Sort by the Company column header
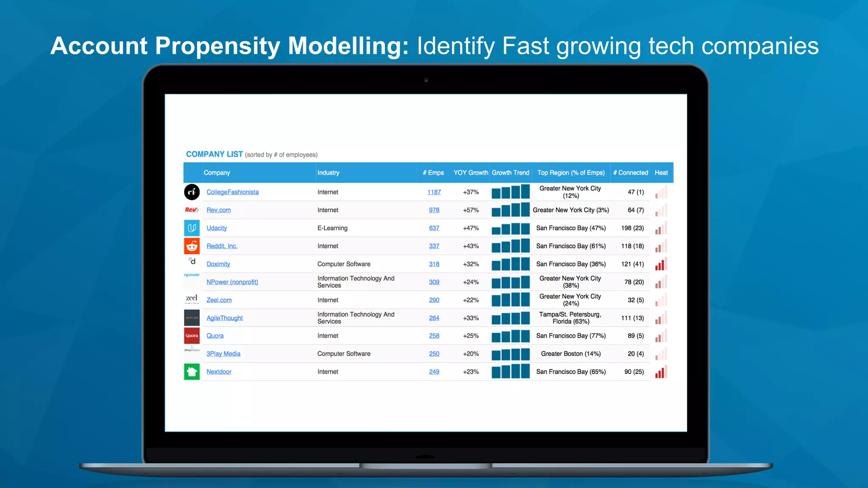This screenshot has height=488, width=868. [x=217, y=173]
